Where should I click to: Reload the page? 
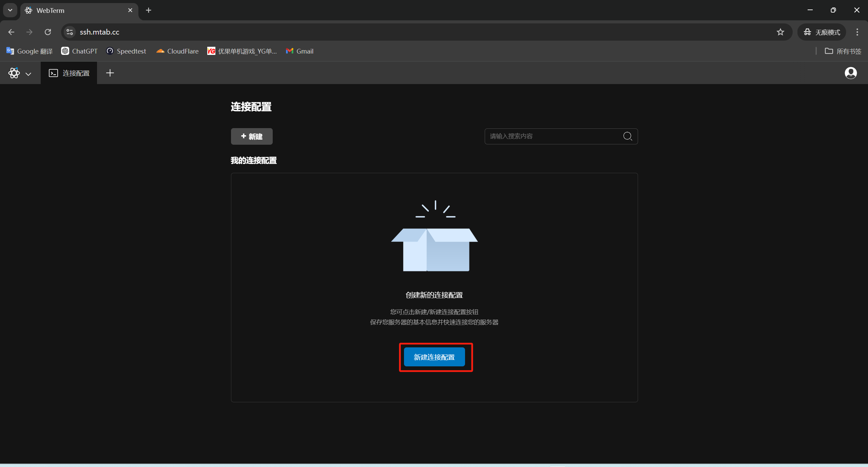[x=48, y=32]
